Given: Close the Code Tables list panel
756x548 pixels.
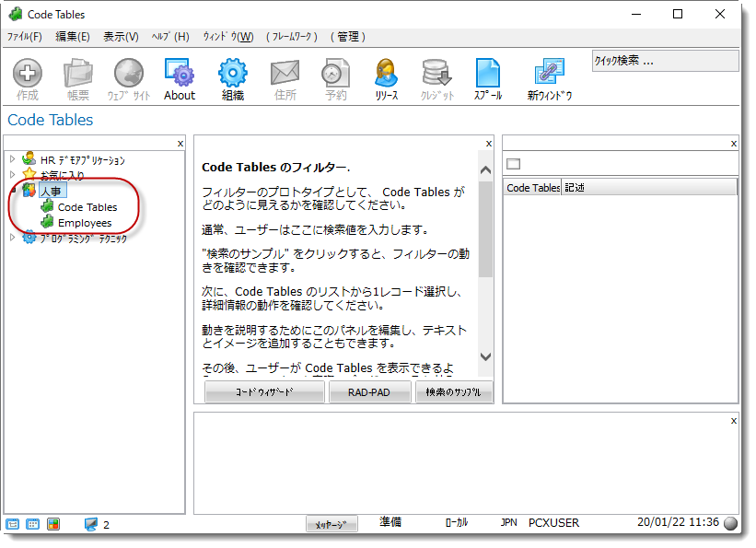Looking at the screenshot, I should (x=734, y=144).
